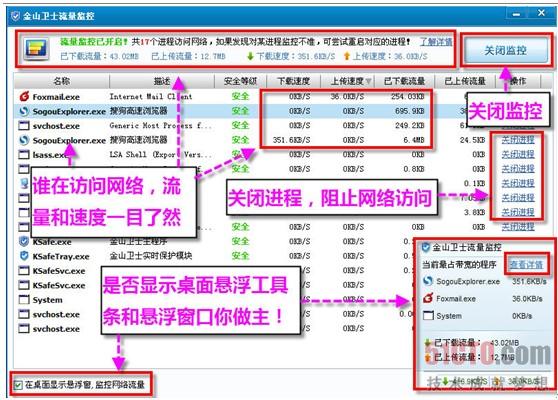Screen dimensions: 558x400
Task: Click 关闭进程 for the 24.5KB uploaded SogouExplorer row
Action: pos(518,140)
